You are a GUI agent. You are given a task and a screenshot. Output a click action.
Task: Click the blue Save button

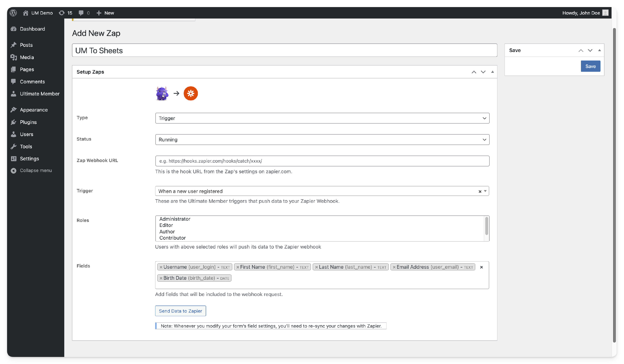click(590, 66)
